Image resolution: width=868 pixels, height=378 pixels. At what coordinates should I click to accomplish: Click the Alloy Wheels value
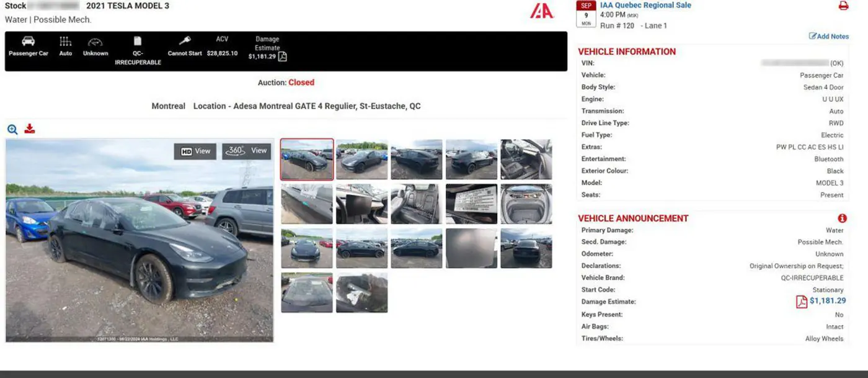coord(824,339)
